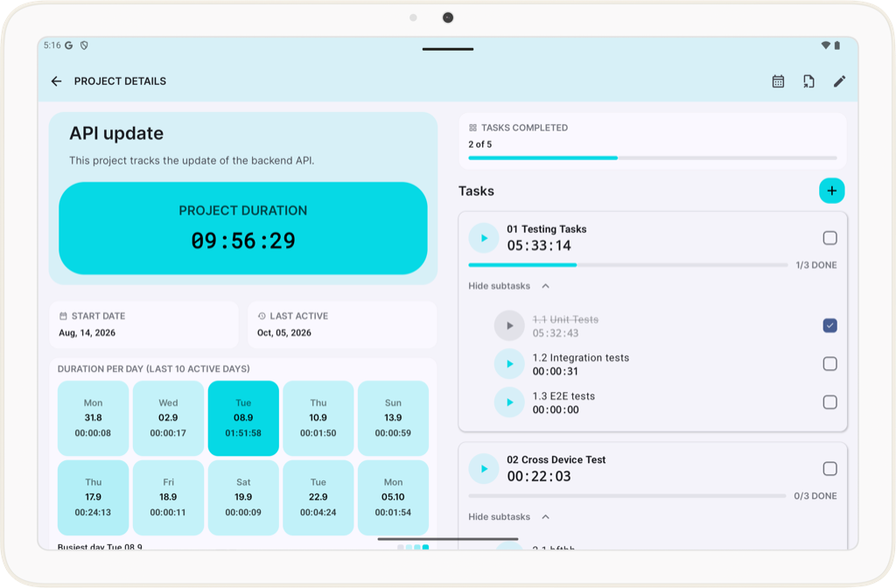Start the 1.3 E2E tests timer
Image resolution: width=896 pixels, height=588 pixels.
coord(509,402)
